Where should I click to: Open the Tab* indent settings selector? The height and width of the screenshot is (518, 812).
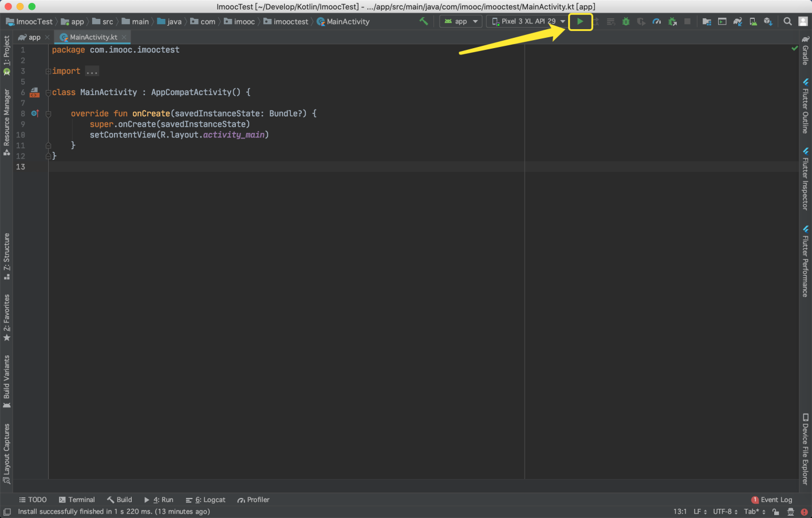click(755, 512)
